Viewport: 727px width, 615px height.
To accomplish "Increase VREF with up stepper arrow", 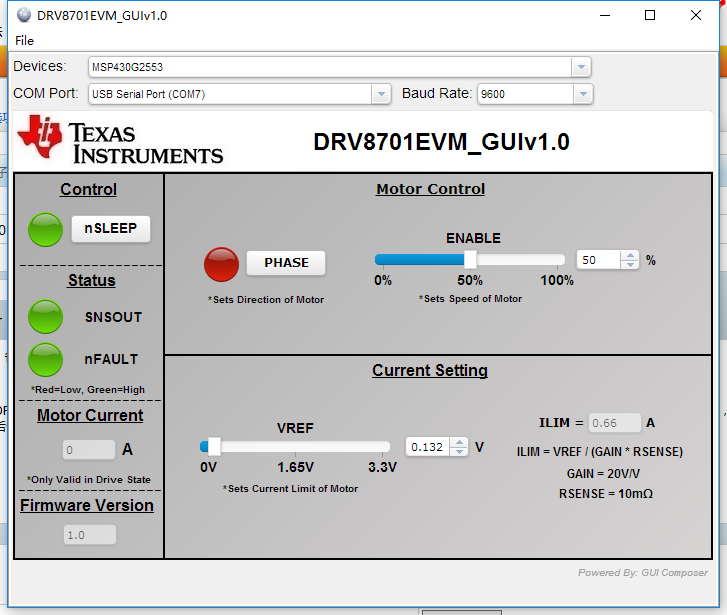I will (459, 442).
